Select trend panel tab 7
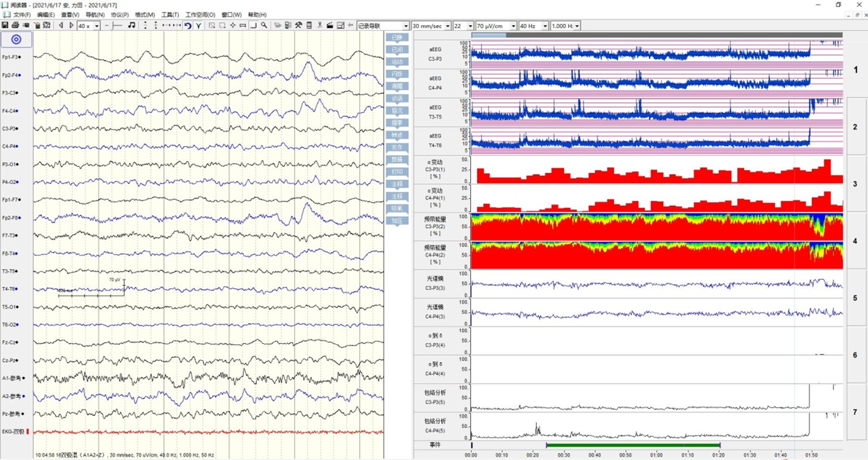 tap(856, 412)
